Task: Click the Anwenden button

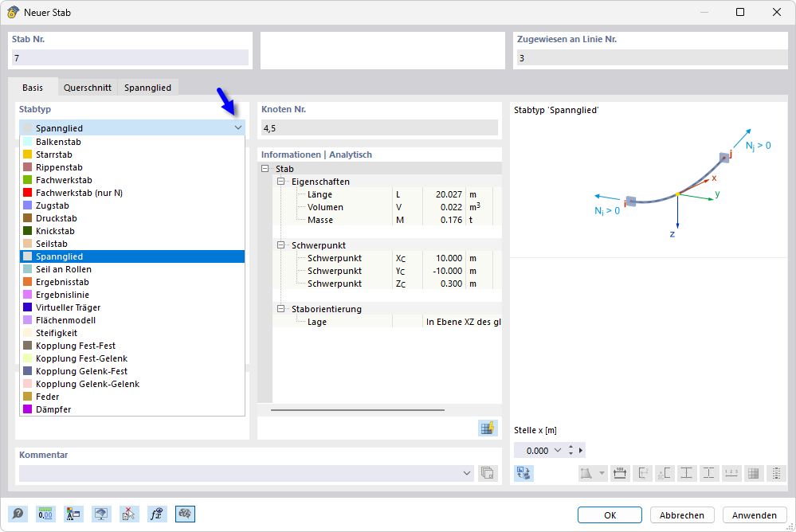Action: click(x=755, y=514)
